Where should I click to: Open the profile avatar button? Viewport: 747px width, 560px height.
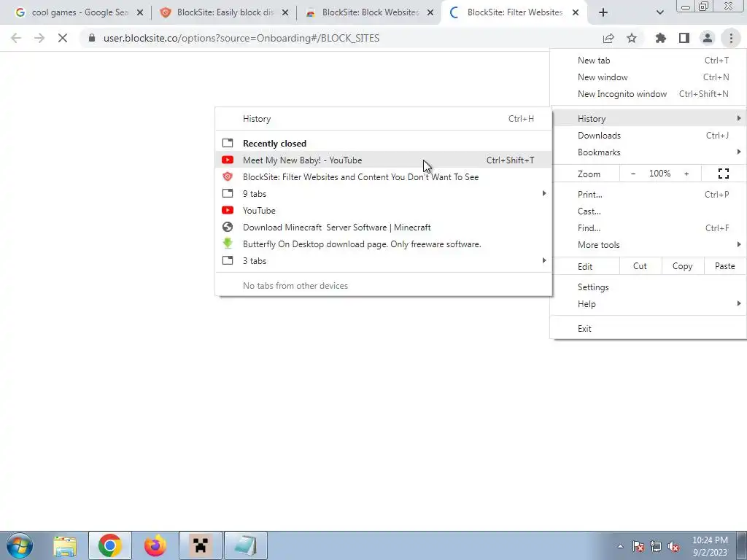click(708, 38)
